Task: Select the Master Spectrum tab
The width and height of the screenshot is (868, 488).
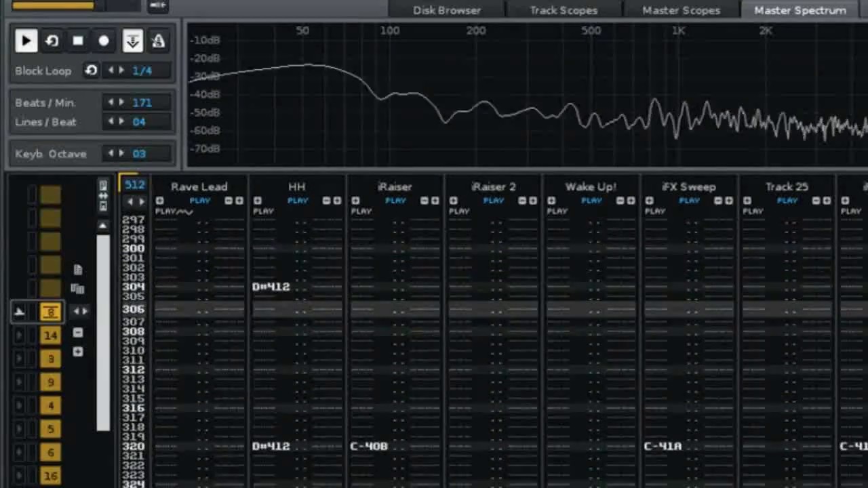Action: coord(800,9)
